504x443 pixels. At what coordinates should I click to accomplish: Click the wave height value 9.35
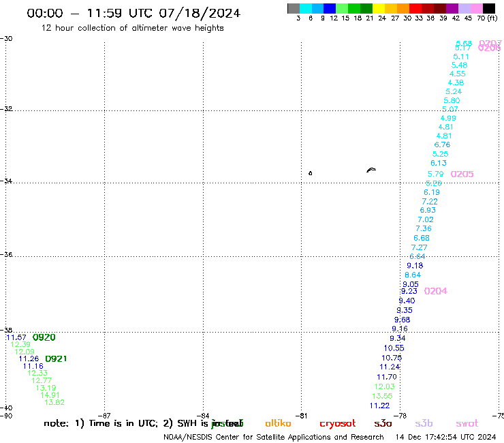point(405,311)
